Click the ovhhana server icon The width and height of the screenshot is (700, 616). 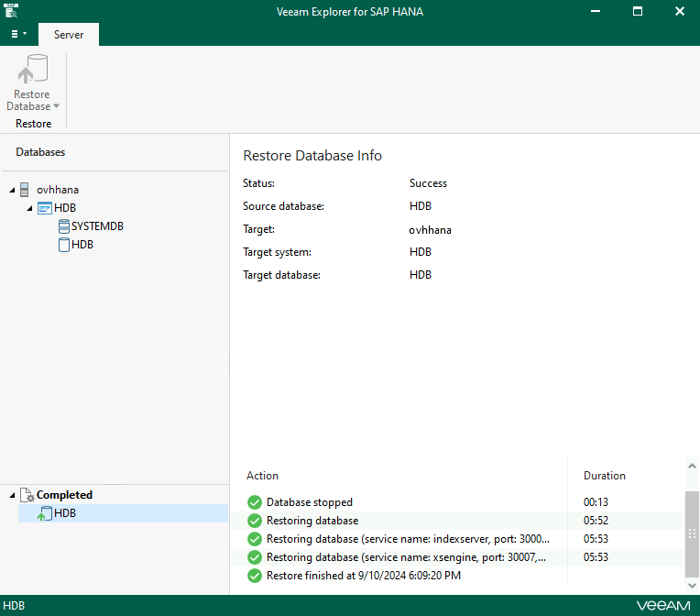(x=25, y=190)
